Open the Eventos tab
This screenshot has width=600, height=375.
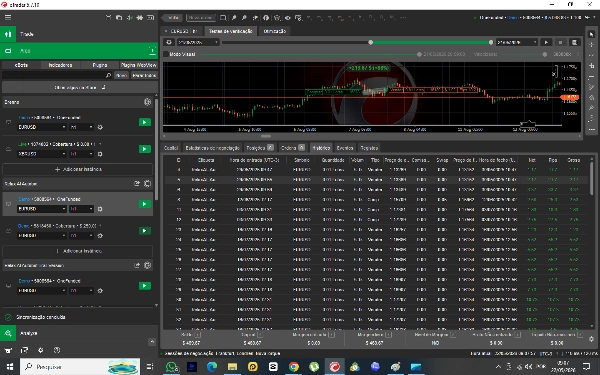(345, 148)
